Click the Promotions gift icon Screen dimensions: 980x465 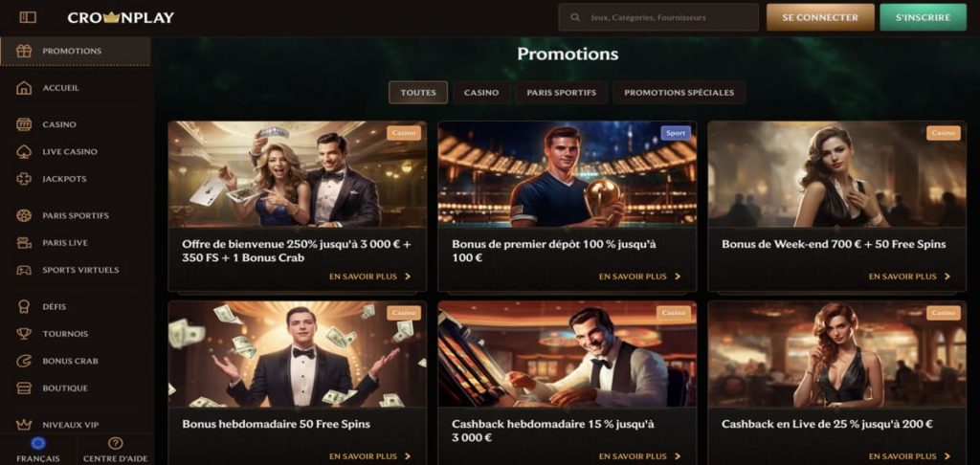pos(25,51)
